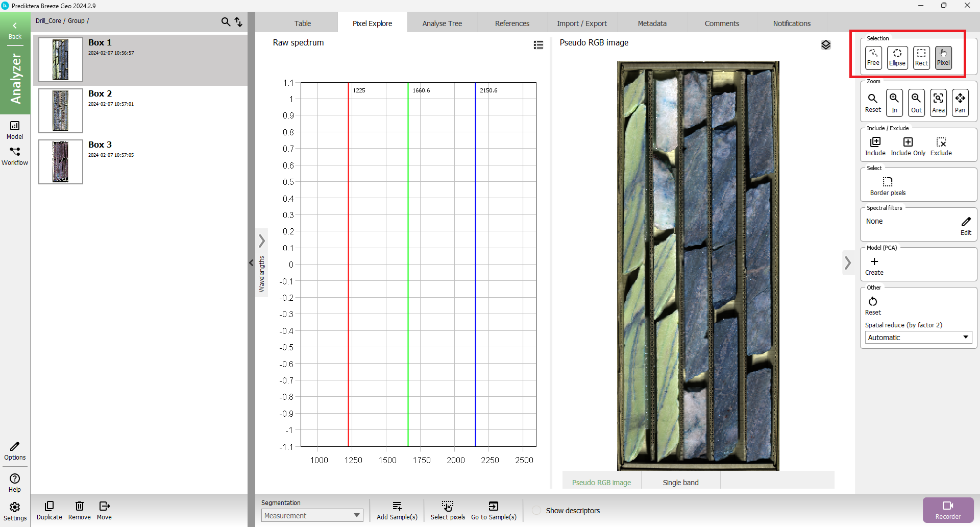Click the Add Sample(s) button
Viewport: 980px width, 527px height.
[397, 510]
